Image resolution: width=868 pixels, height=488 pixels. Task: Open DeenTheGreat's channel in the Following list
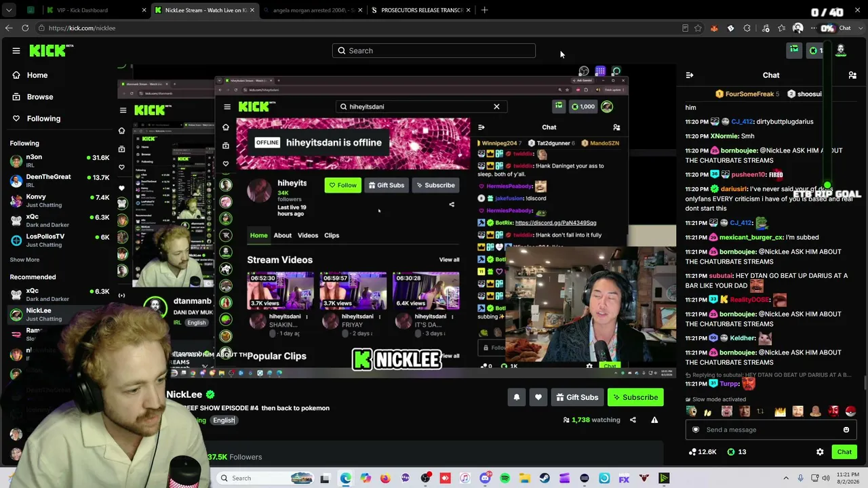[x=60, y=180]
